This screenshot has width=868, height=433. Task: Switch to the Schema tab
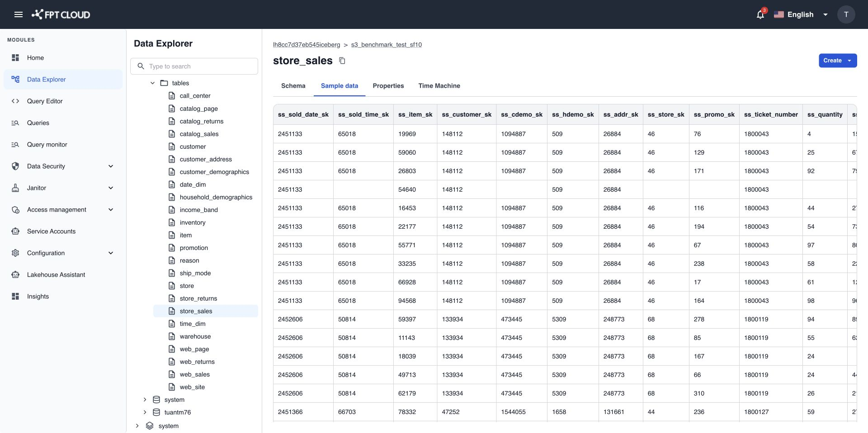(x=293, y=86)
